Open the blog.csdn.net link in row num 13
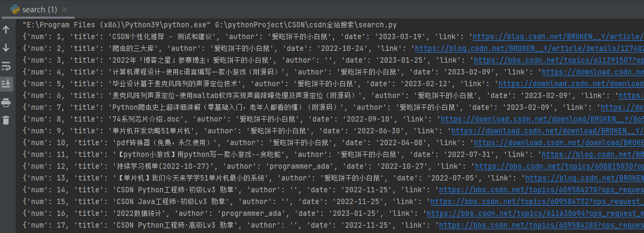Image resolution: width=644 pixels, height=233 pixels. click(584, 178)
